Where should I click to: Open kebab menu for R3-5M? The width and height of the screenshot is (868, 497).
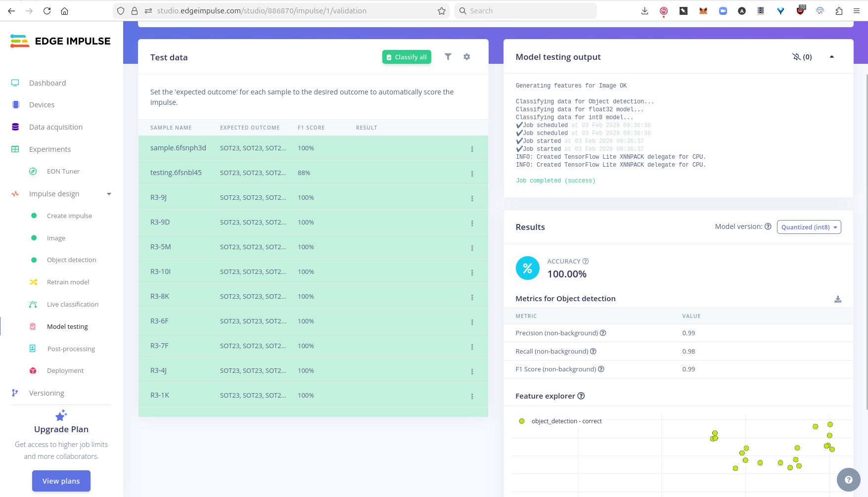(x=472, y=248)
